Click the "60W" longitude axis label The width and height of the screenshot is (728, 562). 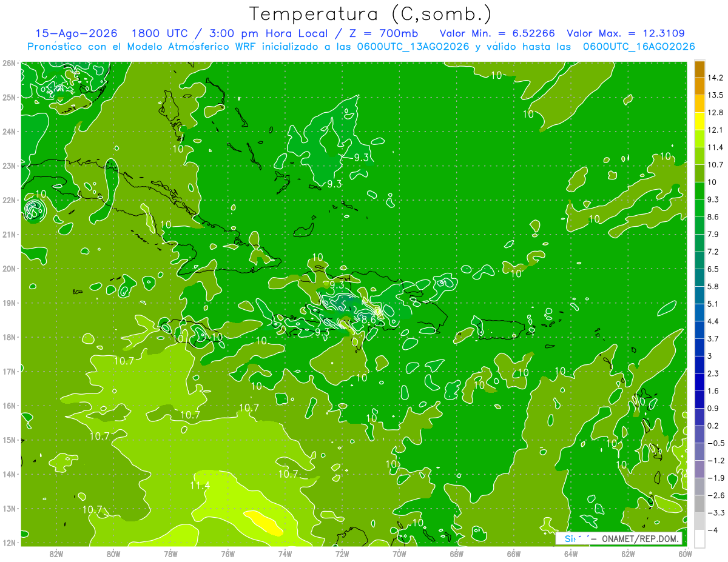click(x=685, y=553)
